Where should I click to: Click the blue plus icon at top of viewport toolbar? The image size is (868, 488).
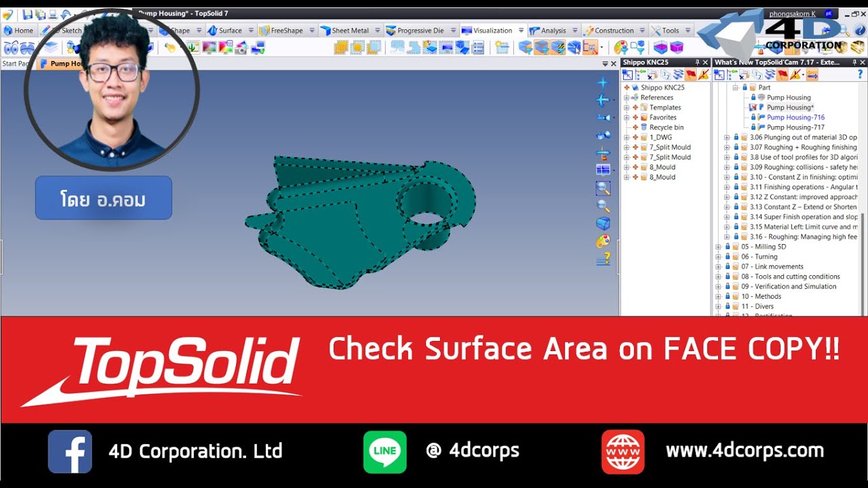[603, 83]
